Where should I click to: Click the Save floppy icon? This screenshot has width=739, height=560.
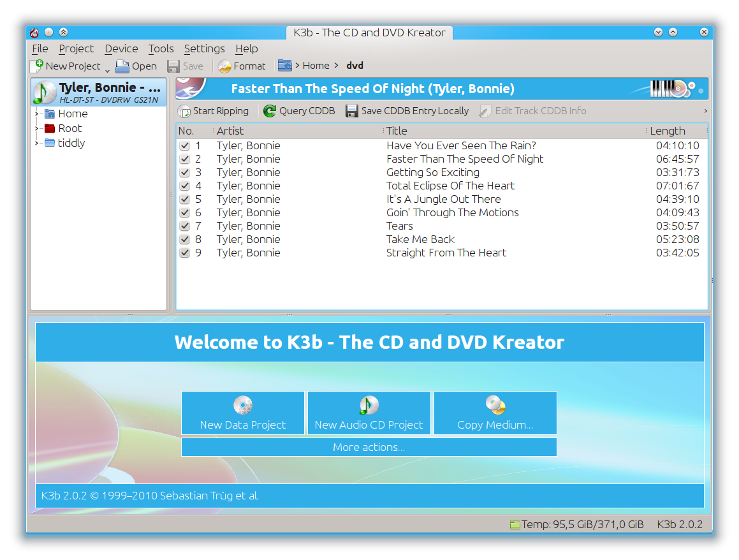click(173, 66)
